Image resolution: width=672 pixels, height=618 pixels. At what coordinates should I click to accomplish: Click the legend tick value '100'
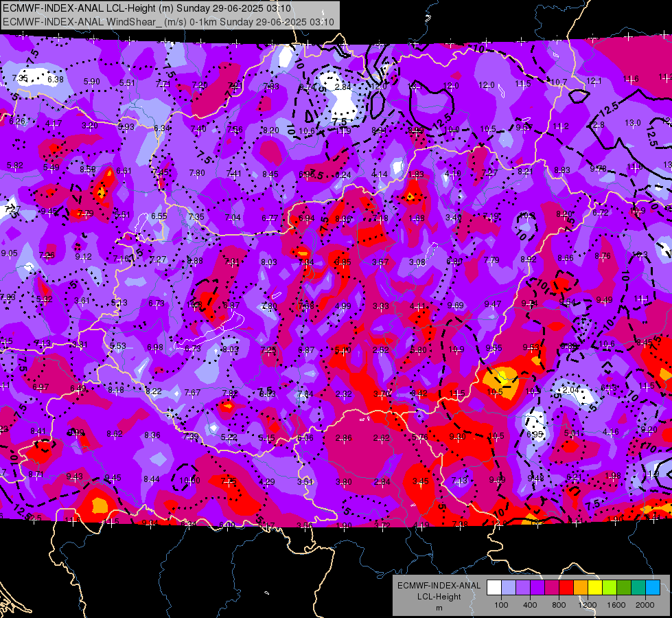coord(501,605)
